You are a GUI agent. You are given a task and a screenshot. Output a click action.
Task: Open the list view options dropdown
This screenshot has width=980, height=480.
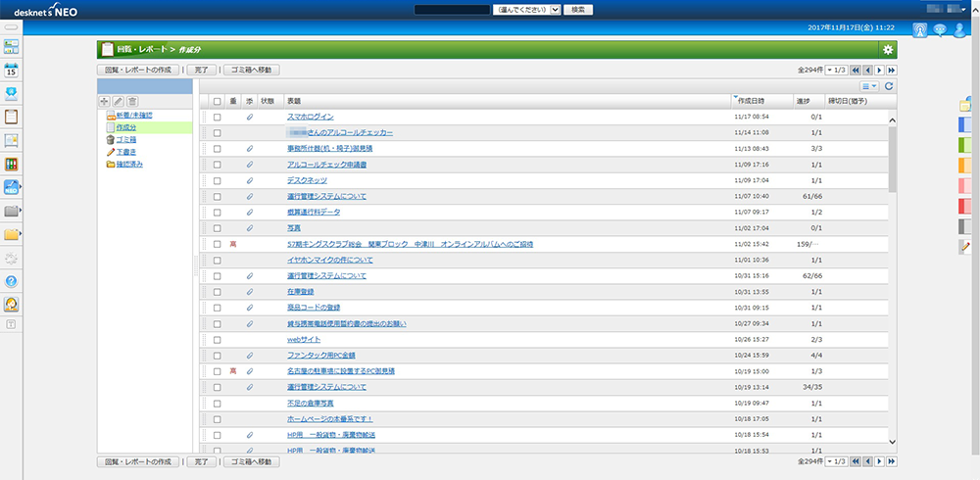(868, 86)
